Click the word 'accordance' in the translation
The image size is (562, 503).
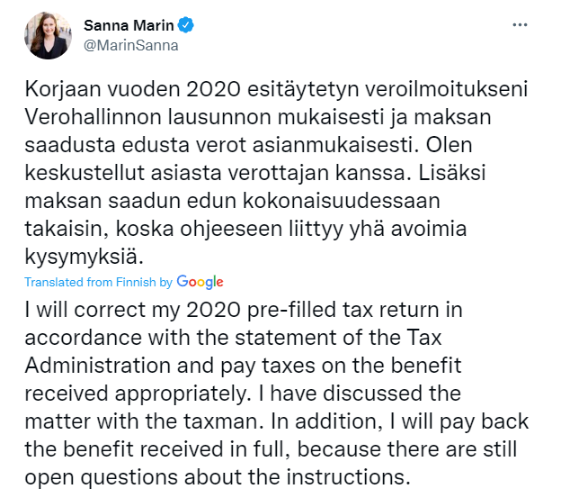point(83,338)
